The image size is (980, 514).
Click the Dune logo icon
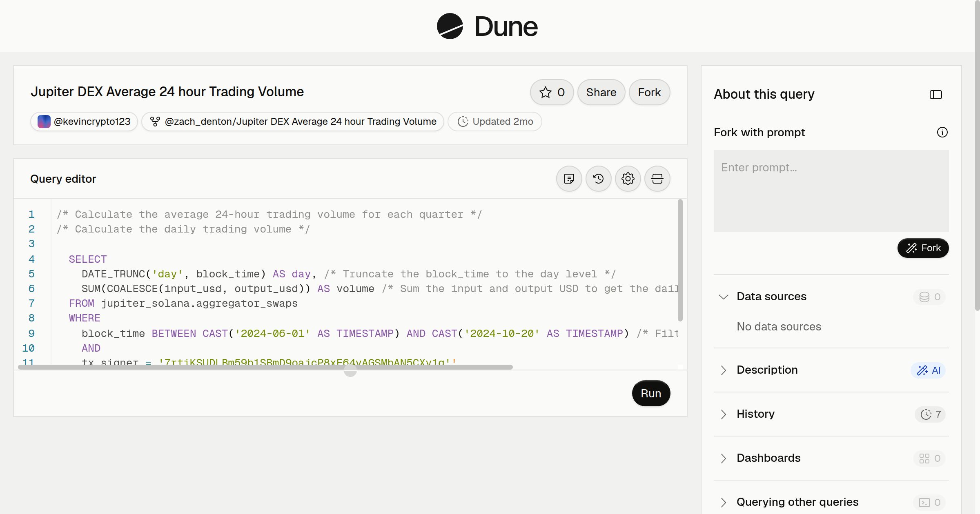[450, 26]
